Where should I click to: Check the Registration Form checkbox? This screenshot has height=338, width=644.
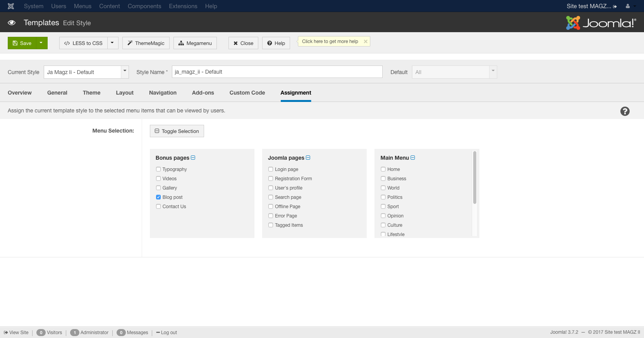pyautogui.click(x=271, y=178)
